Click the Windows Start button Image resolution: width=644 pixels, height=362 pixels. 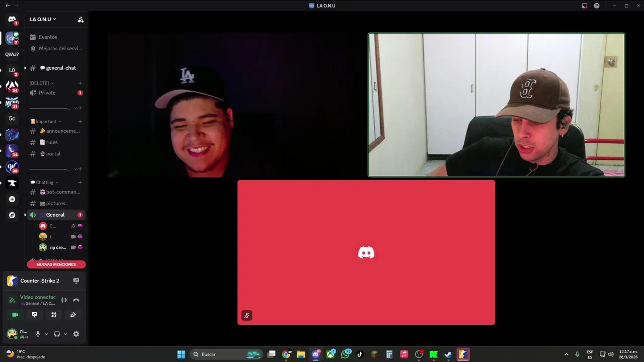(181, 354)
